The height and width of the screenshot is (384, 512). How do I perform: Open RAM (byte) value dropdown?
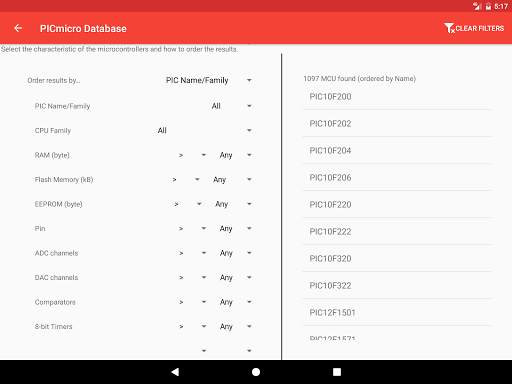click(235, 155)
